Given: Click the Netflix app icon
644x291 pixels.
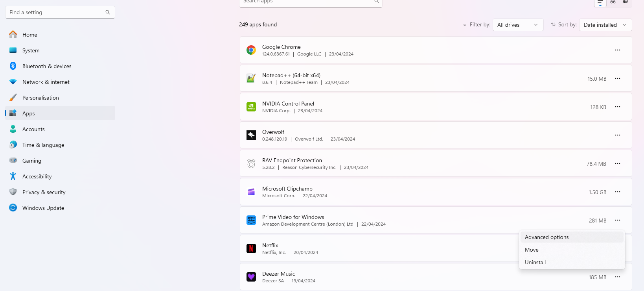Looking at the screenshot, I should tap(251, 248).
